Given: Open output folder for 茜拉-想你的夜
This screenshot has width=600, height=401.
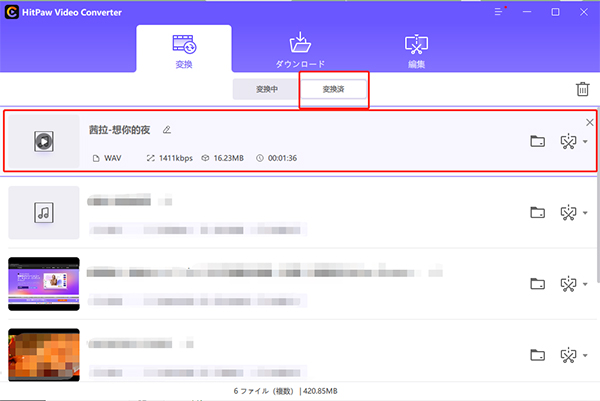Looking at the screenshot, I should pos(538,141).
